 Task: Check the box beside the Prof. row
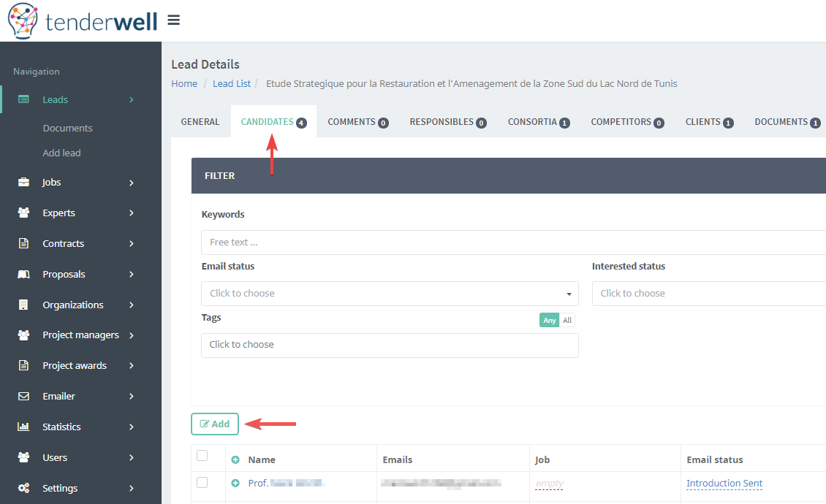202,483
